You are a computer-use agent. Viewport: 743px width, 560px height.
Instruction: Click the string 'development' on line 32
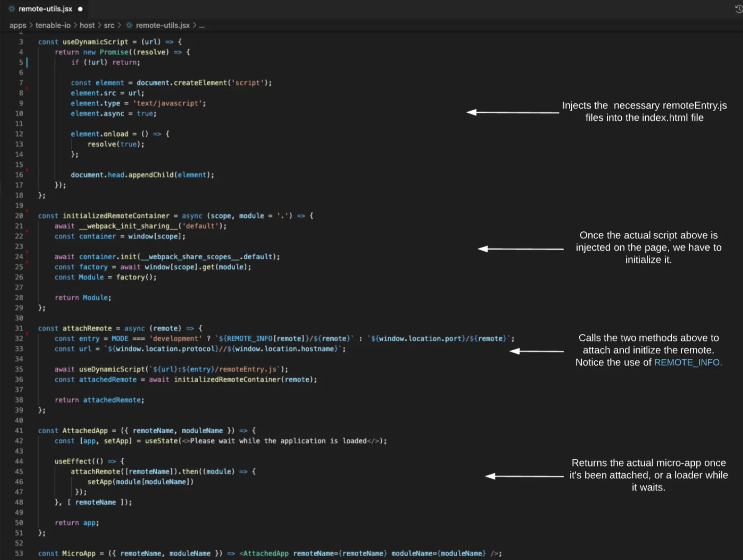(175, 339)
